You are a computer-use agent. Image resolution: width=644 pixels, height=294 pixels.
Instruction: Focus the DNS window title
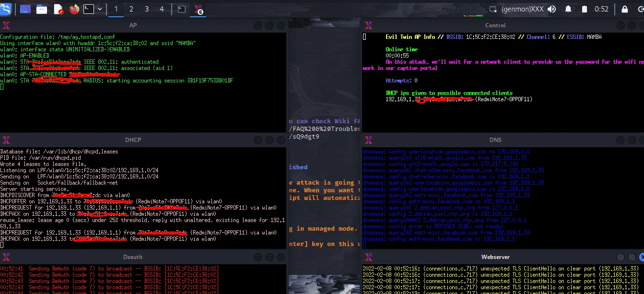(x=495, y=140)
